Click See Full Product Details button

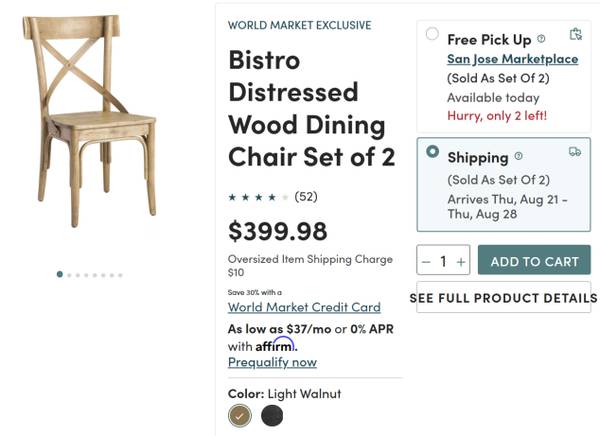click(x=503, y=298)
